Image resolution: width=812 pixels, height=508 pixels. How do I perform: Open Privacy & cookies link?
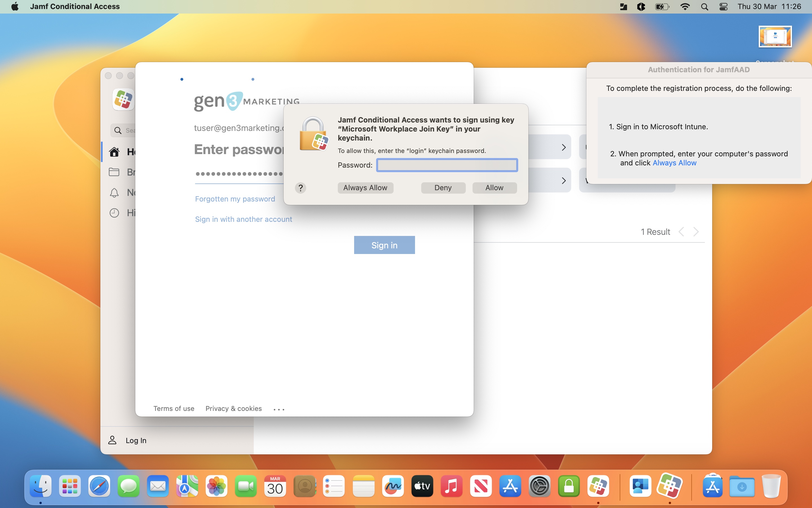point(233,409)
